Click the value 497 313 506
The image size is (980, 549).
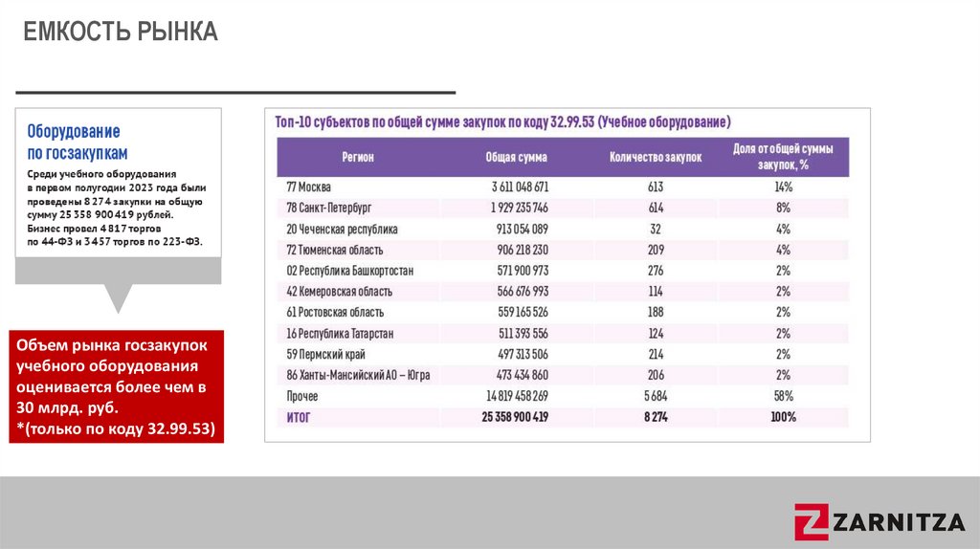coord(523,354)
